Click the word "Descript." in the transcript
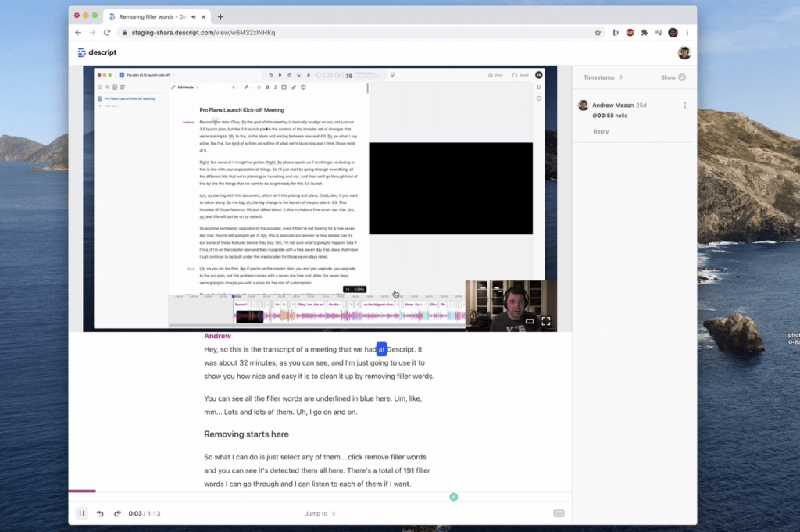800x532 pixels. [x=401, y=349]
